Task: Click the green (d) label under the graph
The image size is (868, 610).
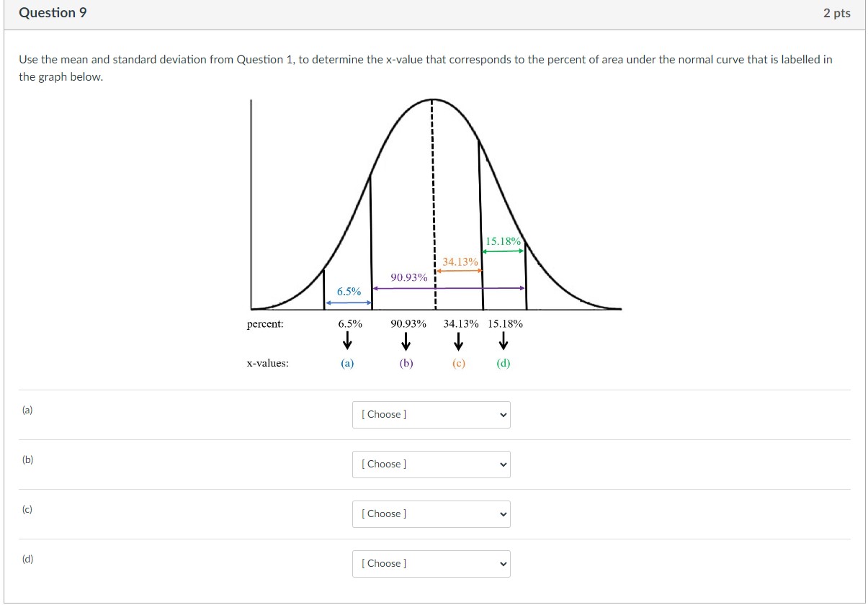Action: 501,363
